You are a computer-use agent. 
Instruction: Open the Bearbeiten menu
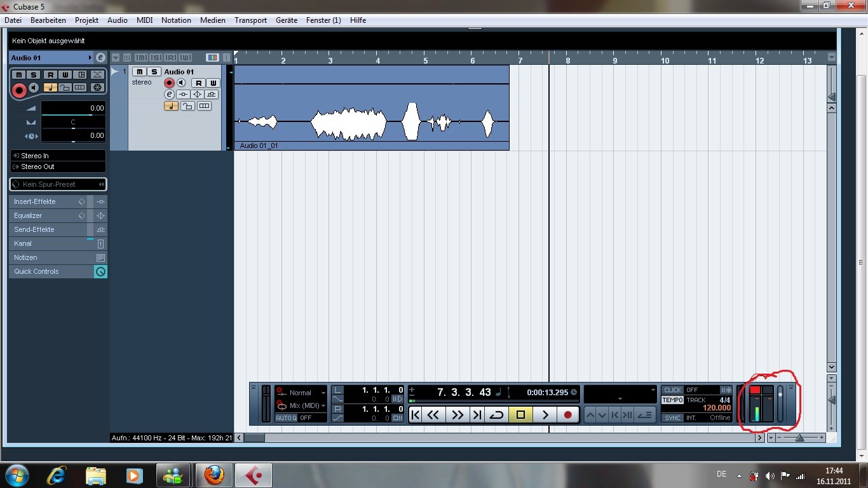coord(48,20)
